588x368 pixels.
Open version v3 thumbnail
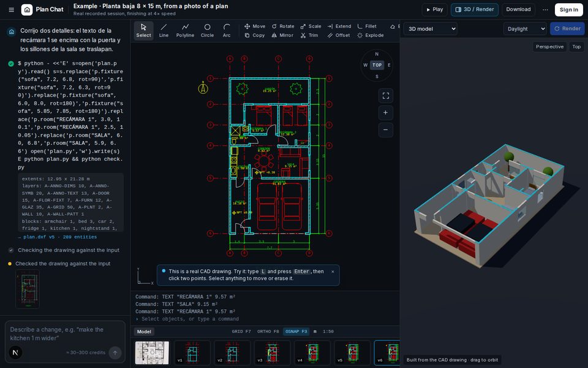coord(272,353)
